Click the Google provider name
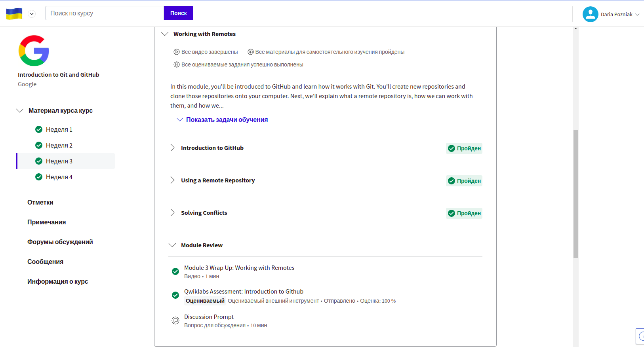The image size is (644, 347). click(27, 84)
